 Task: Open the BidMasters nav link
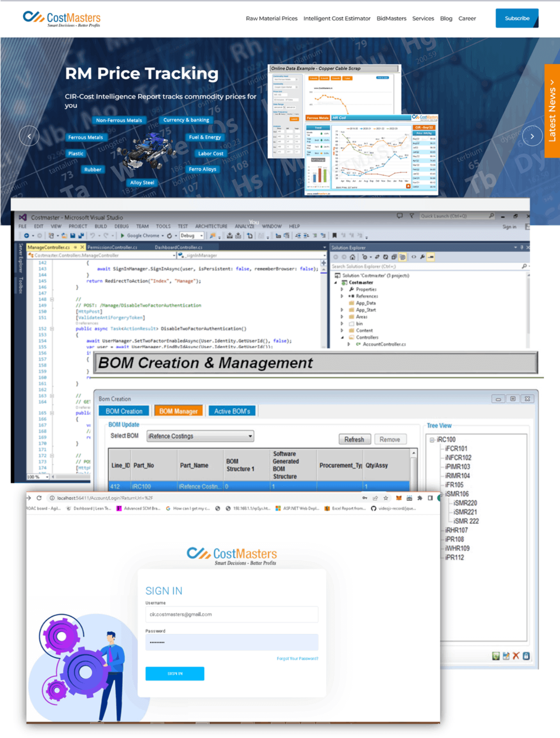[x=392, y=18]
